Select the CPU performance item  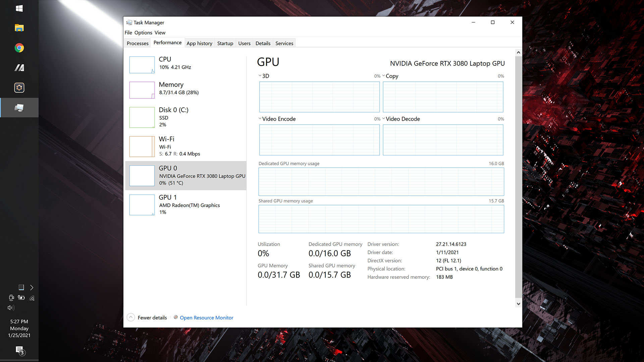186,65
